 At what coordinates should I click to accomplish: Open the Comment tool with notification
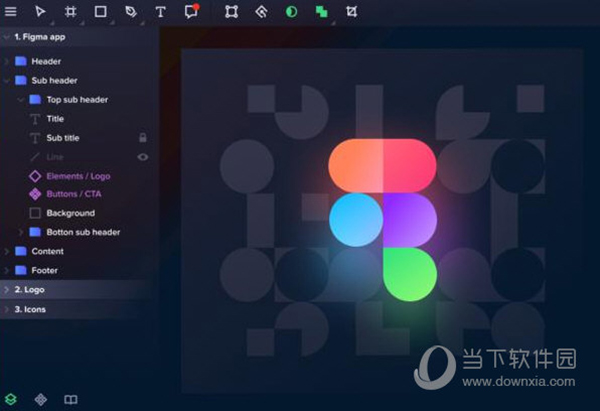[x=191, y=12]
